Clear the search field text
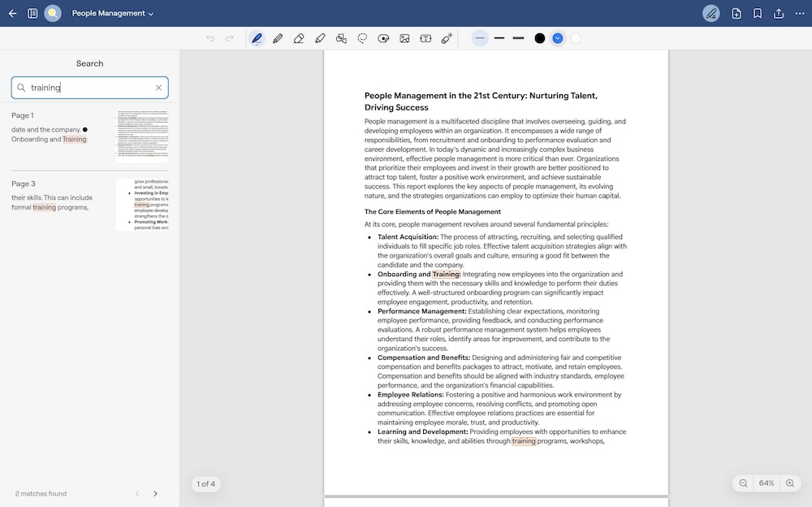Screen dimensions: 812x507 tap(158, 88)
